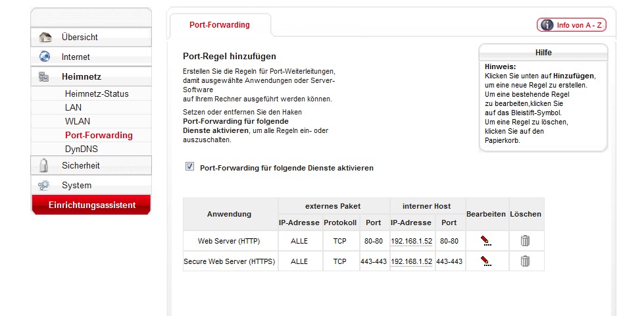Screen dimensions: 644x316
Task: Click the padlock icon next to Sicherheit
Action: (44, 165)
